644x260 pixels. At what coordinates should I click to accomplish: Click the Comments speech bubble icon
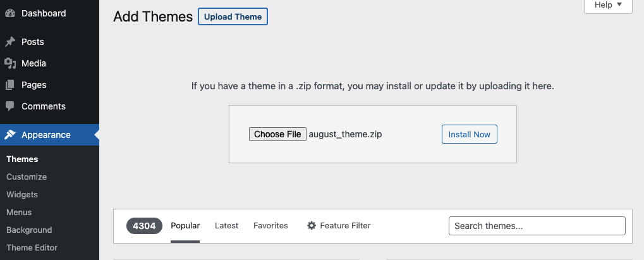10,106
